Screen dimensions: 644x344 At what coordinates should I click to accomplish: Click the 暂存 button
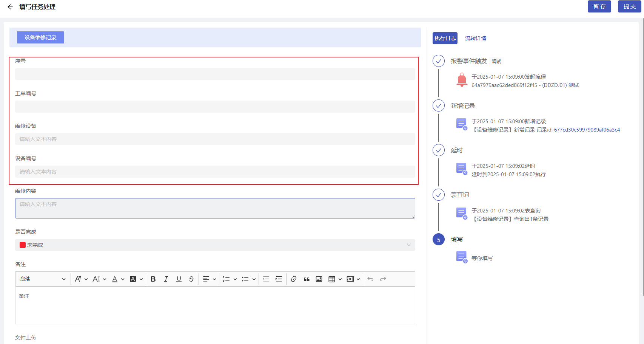[599, 6]
